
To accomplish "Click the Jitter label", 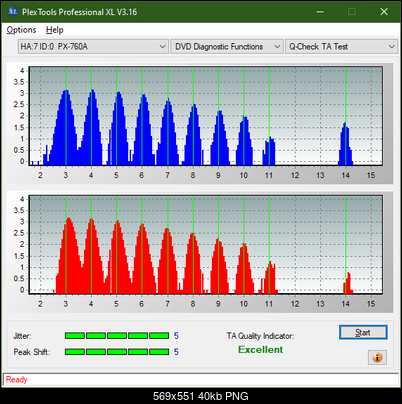I will [22, 336].
